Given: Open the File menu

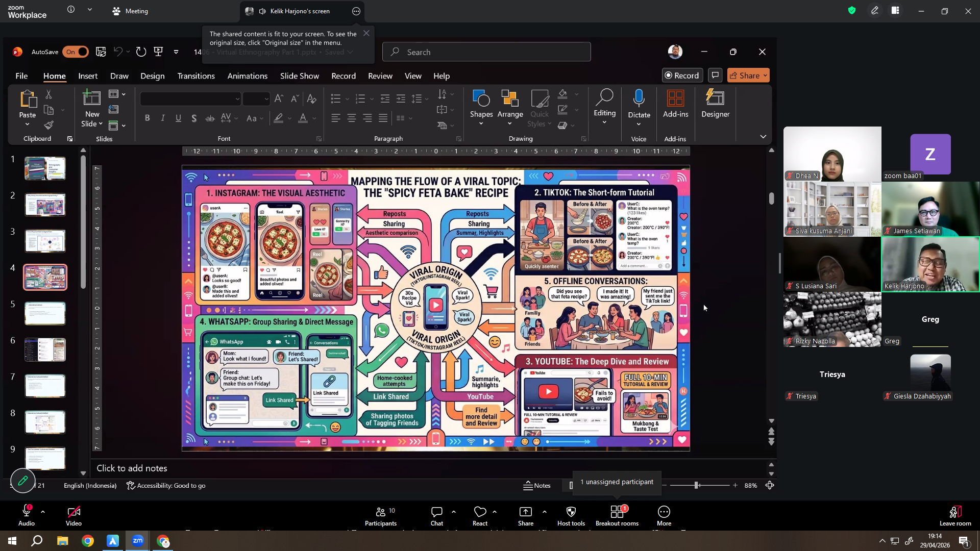Looking at the screenshot, I should pos(21,76).
